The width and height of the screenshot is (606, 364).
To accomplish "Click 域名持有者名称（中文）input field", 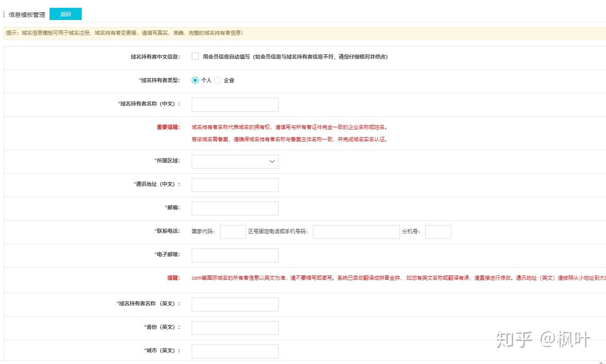I will 235,105.
